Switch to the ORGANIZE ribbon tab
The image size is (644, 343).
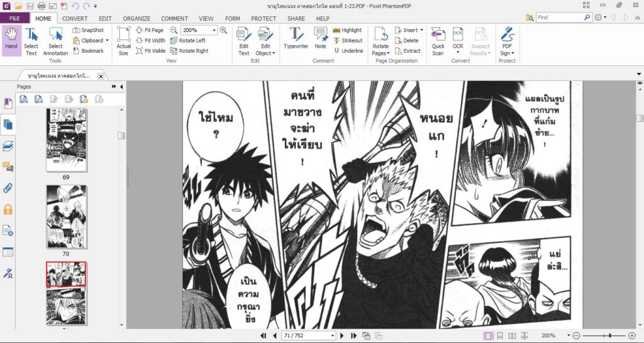pyautogui.click(x=136, y=18)
